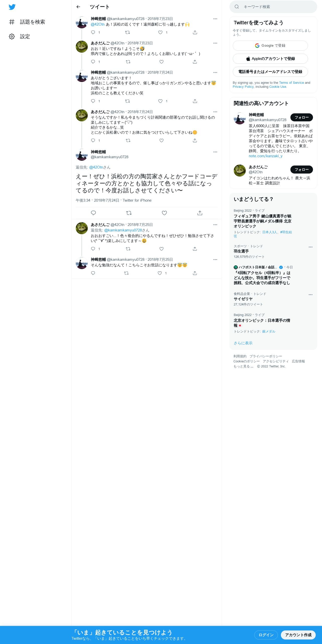
Task: Open the hashtag 話題を検索 item
Action: (27, 22)
